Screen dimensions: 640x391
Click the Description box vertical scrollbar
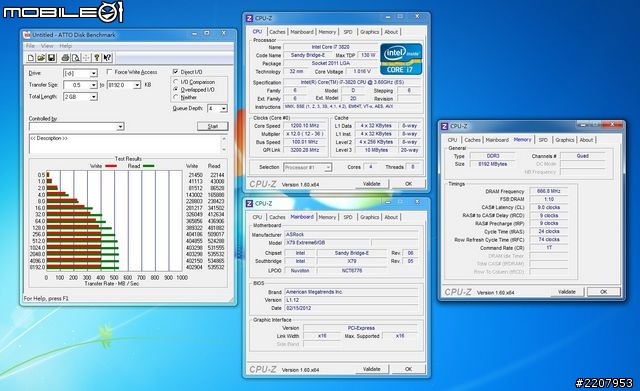point(224,144)
